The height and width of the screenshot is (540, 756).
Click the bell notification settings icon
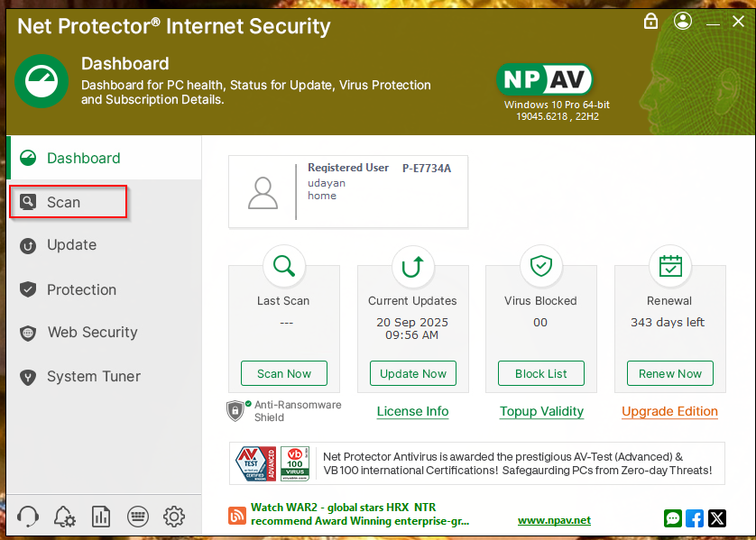pos(64,517)
